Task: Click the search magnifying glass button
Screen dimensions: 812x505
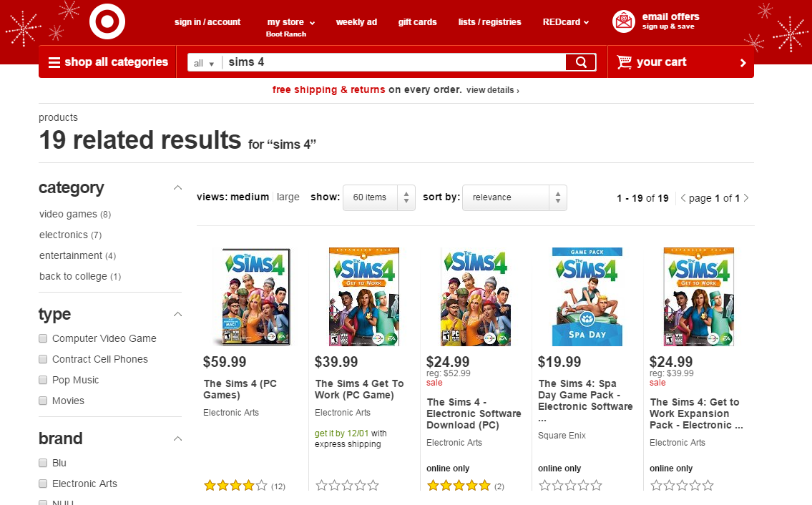Action: pyautogui.click(x=581, y=62)
